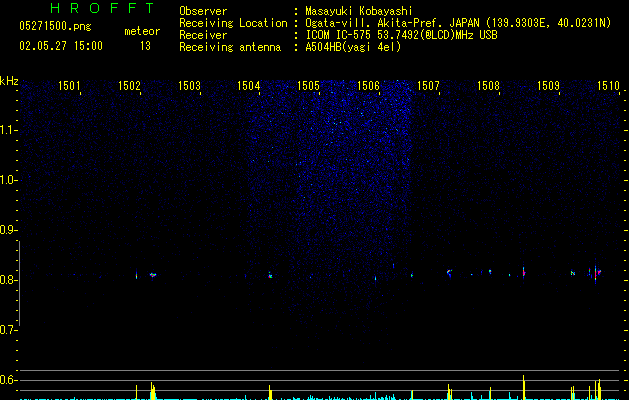Click the 1507 time marker
This screenshot has width=629, height=400.
tap(428, 86)
